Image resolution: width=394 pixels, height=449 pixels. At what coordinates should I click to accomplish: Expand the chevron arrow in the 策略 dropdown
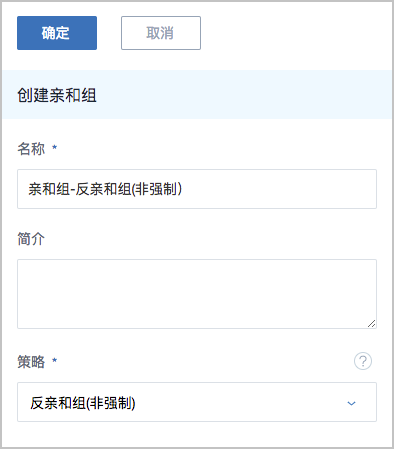[351, 403]
